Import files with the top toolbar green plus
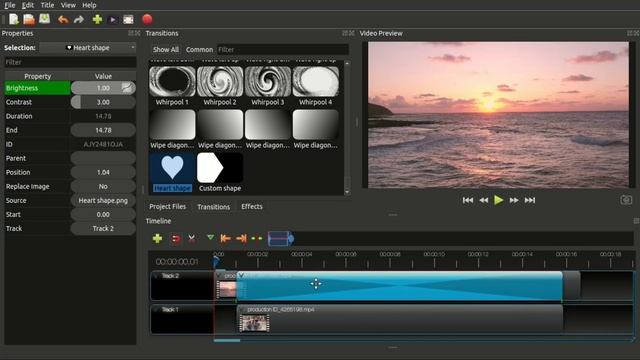This screenshot has width=640, height=360. (x=97, y=20)
